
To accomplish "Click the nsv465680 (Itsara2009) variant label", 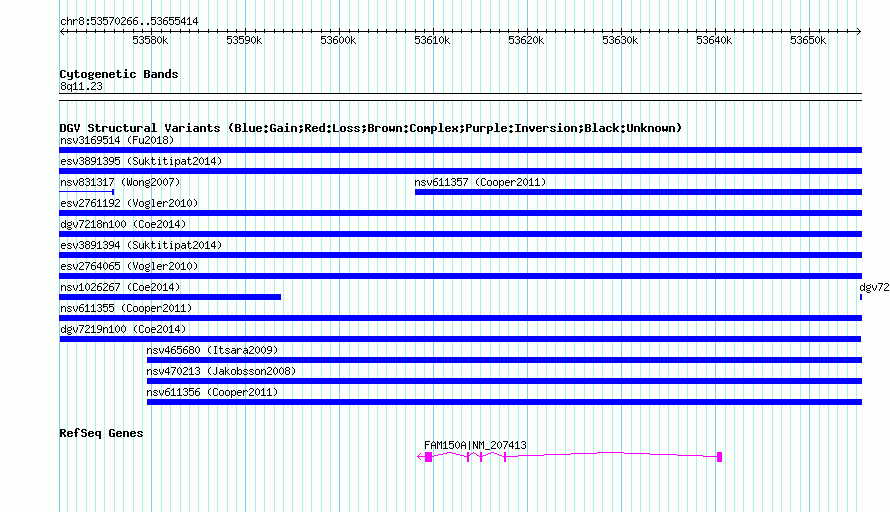I will tap(212, 350).
